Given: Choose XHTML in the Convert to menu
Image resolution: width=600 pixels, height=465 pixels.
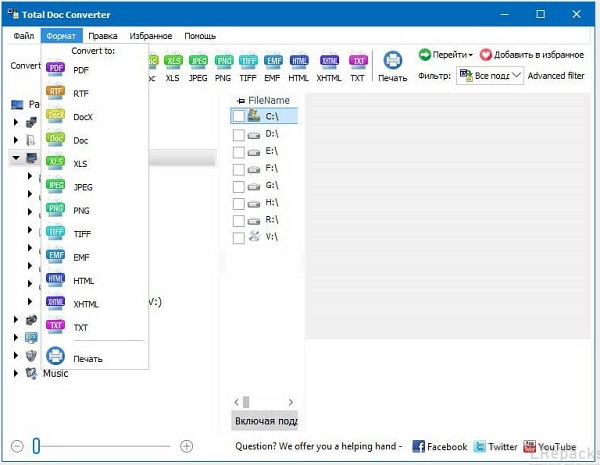Looking at the screenshot, I should click(95, 304).
